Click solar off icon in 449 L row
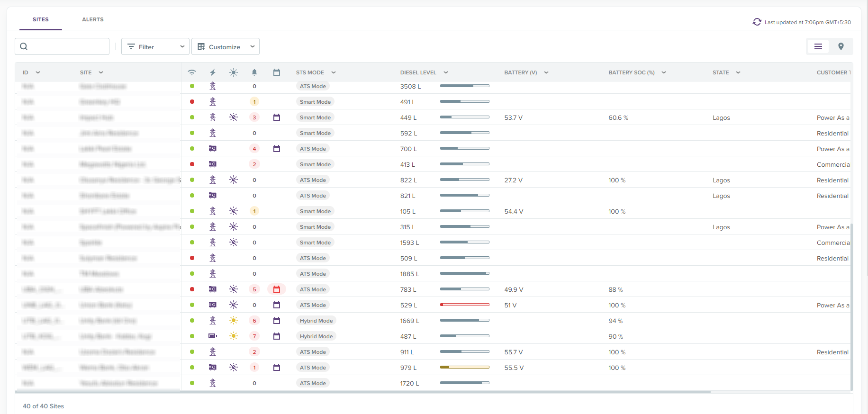 pos(234,117)
